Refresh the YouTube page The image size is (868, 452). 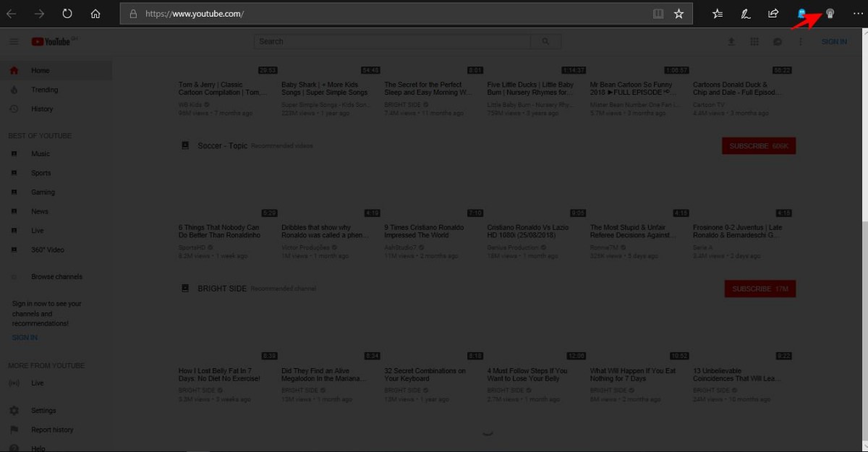tap(67, 14)
